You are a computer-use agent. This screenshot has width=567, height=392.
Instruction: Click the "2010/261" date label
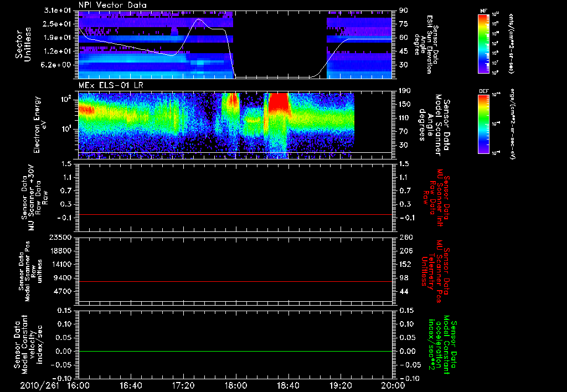point(39,385)
